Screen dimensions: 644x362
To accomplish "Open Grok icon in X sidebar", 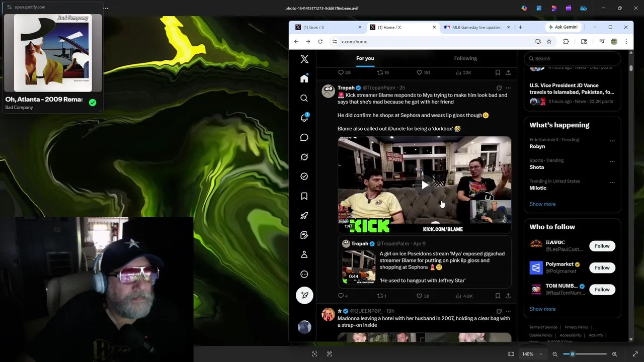I will (304, 157).
